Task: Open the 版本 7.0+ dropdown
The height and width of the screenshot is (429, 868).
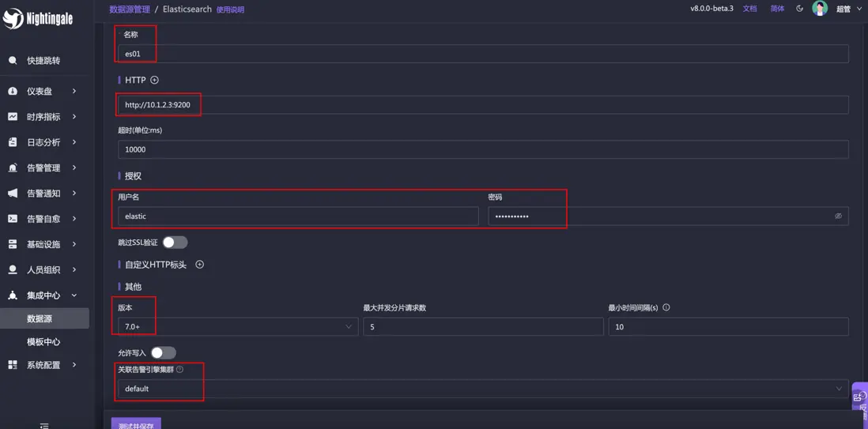Action: coord(238,326)
